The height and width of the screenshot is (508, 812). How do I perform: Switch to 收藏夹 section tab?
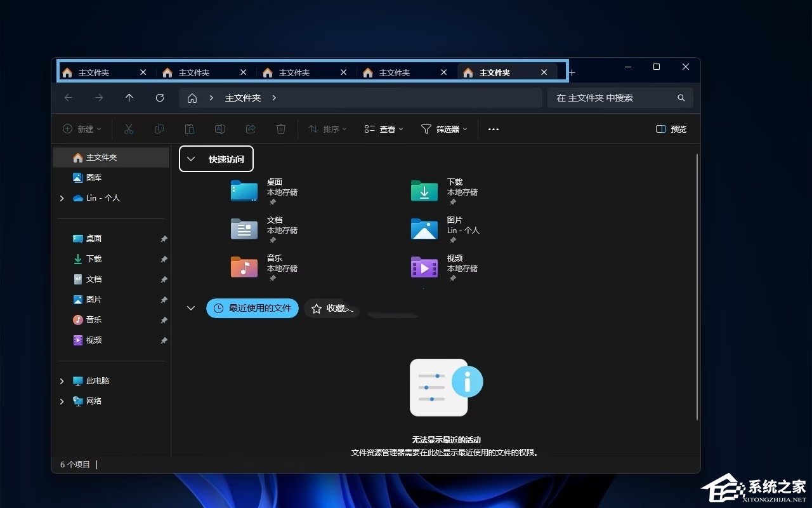coord(332,308)
